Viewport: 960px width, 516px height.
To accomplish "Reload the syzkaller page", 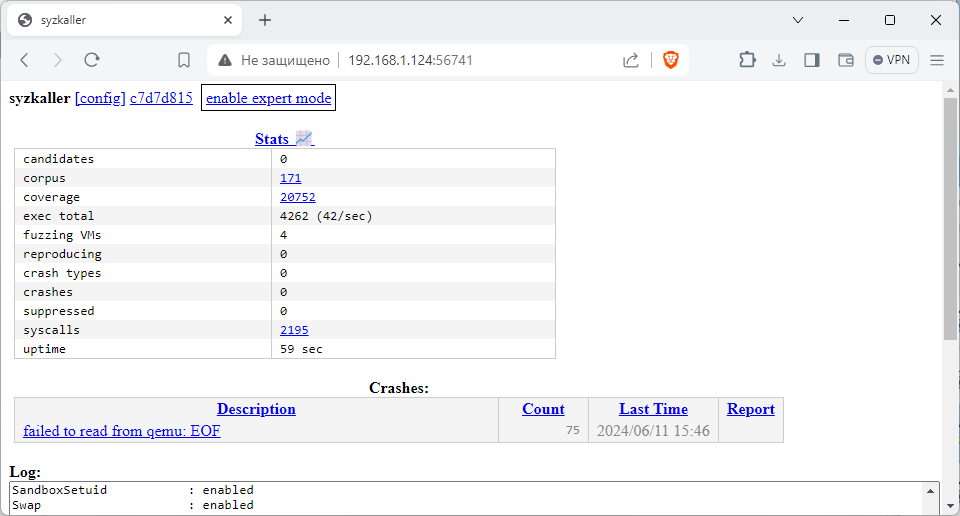I will tap(92, 60).
